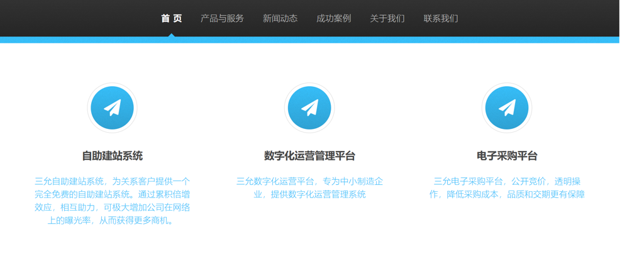The image size is (644, 254).
Task: Open the 自助建站系统 heading link
Action: click(112, 156)
